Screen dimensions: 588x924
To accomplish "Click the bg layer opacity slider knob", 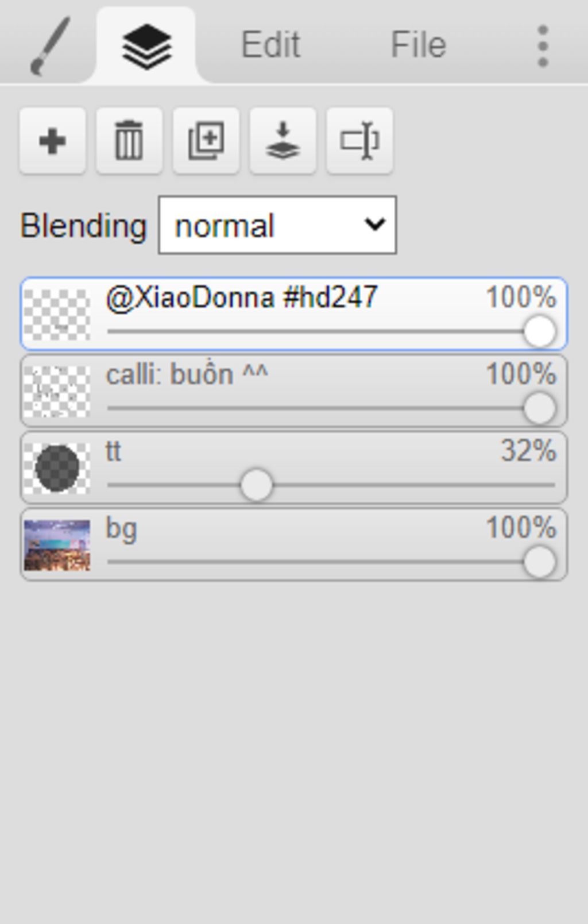I will 539,562.
